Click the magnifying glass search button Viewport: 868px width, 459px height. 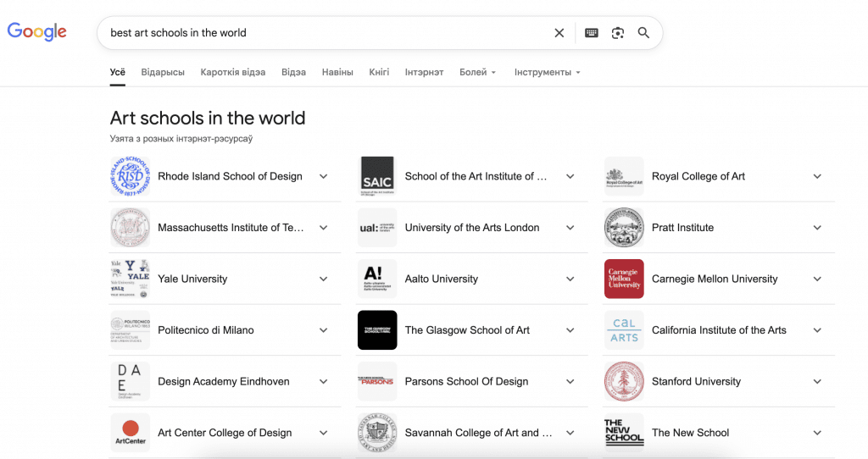pyautogui.click(x=644, y=33)
